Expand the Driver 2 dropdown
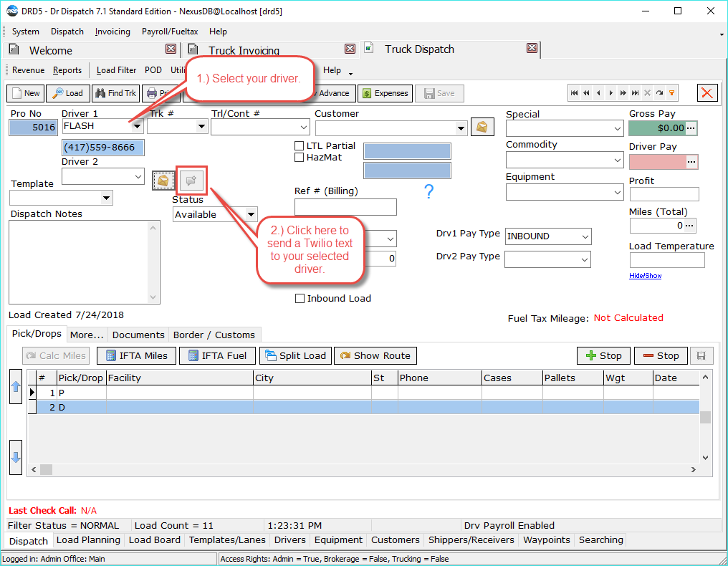The image size is (728, 566). pos(138,176)
